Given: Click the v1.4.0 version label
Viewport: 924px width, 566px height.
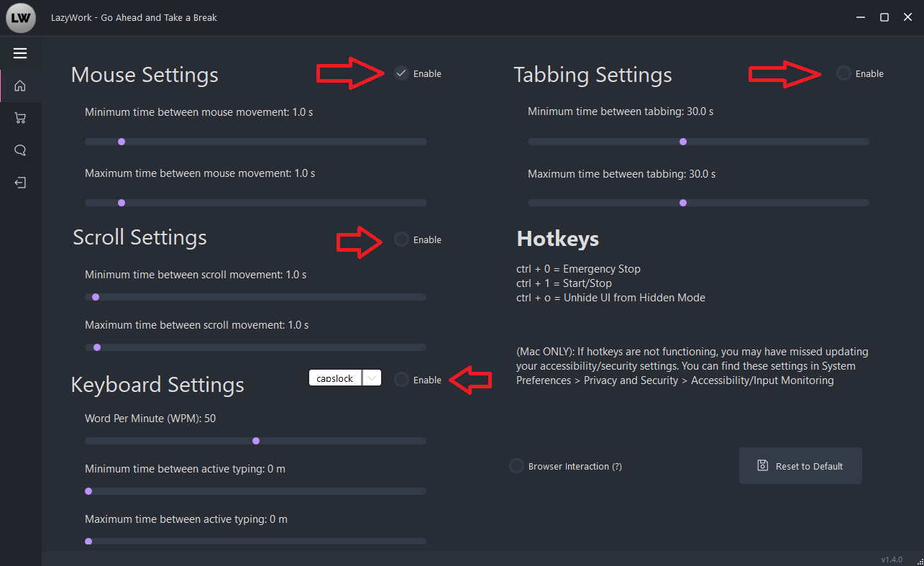Looking at the screenshot, I should coord(892,560).
